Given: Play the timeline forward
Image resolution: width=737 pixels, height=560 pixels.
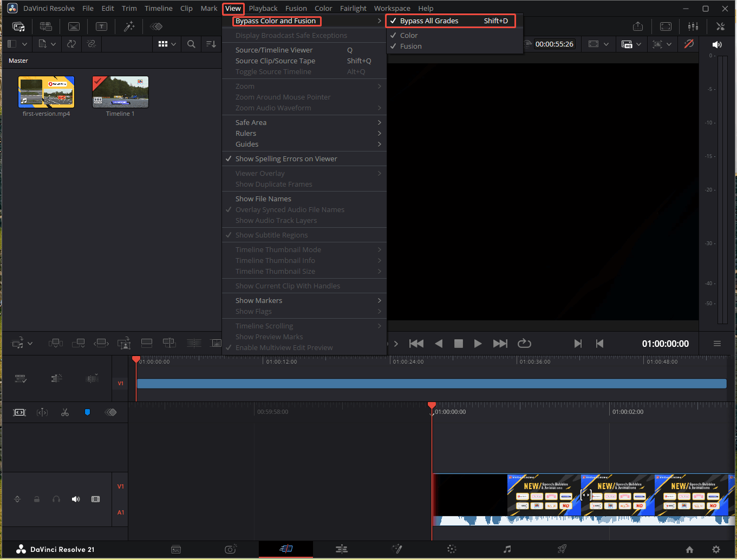Looking at the screenshot, I should [x=478, y=344].
